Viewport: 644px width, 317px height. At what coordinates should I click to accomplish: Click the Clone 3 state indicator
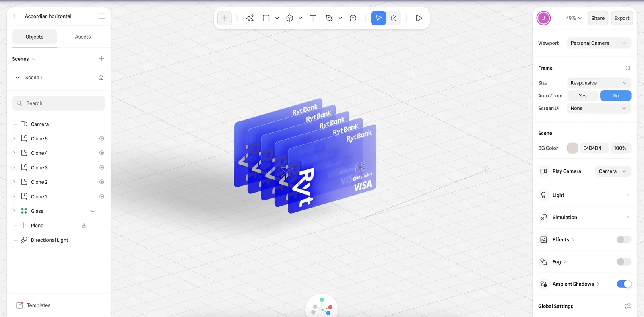(x=102, y=167)
